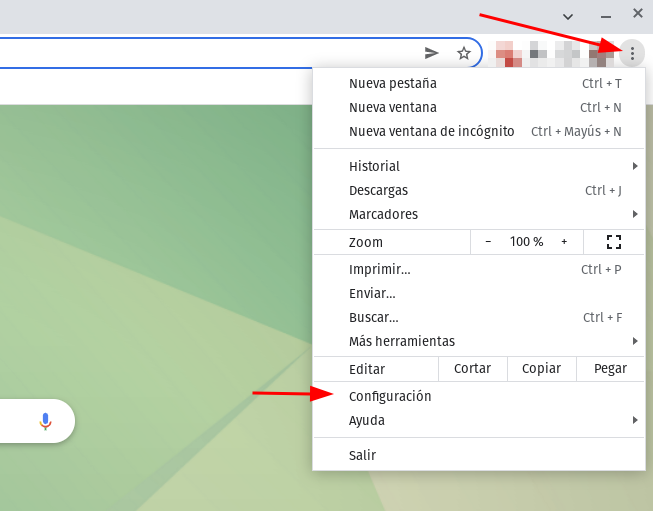This screenshot has height=511, width=653.
Task: Click the three-dot Chrome menu button
Action: (x=632, y=53)
